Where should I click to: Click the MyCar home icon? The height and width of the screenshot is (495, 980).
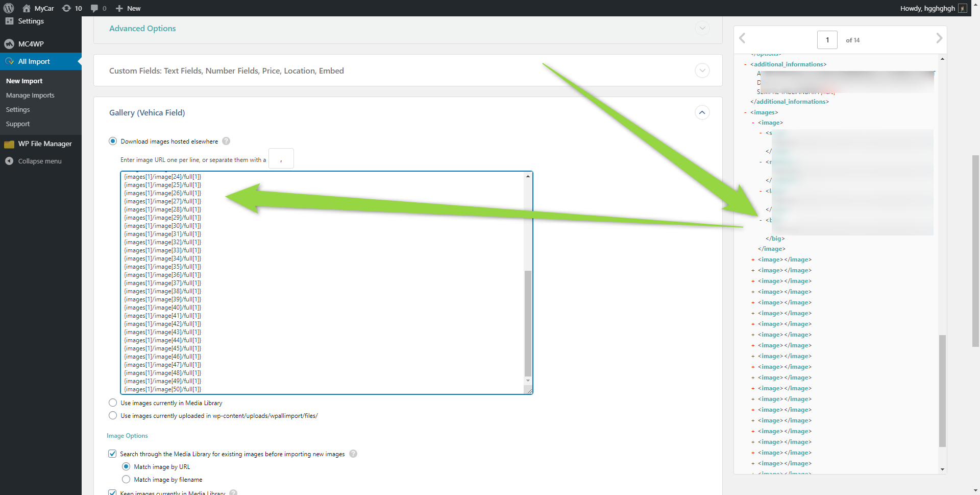27,8
